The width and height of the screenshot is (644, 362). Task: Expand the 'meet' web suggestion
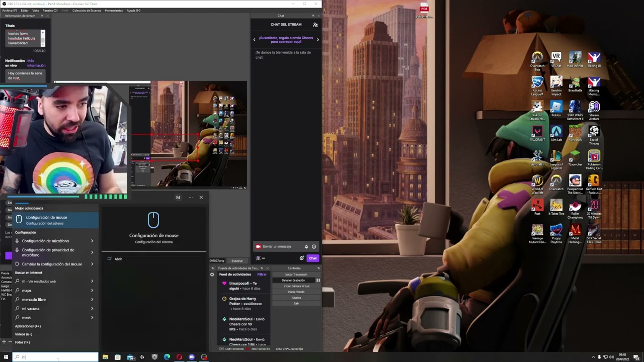click(x=92, y=318)
